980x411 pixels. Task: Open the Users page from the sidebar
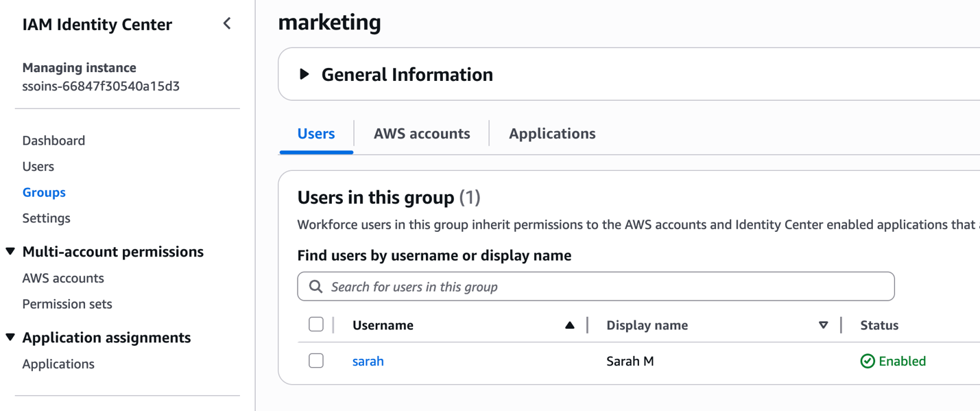pos(38,166)
